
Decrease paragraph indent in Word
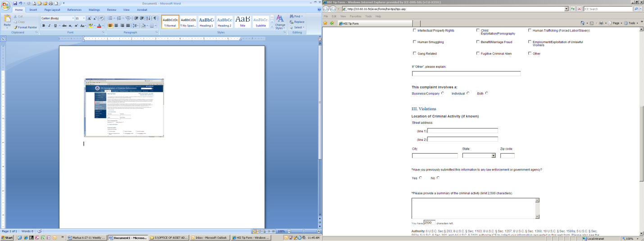[x=136, y=18]
